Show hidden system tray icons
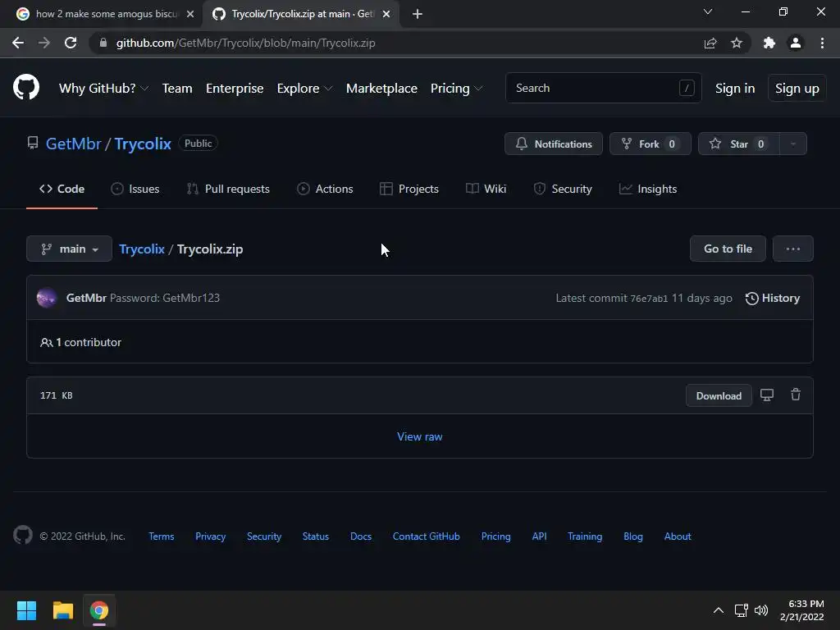 click(719, 610)
